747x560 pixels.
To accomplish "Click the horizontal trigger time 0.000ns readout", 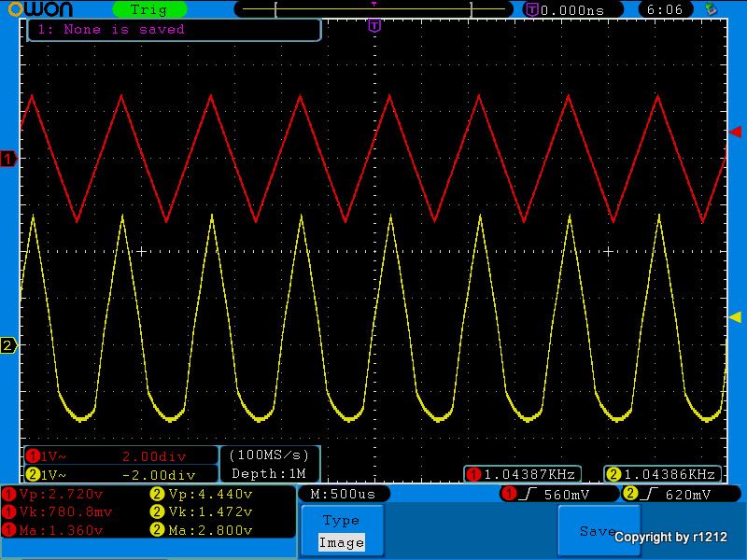I will coord(572,10).
